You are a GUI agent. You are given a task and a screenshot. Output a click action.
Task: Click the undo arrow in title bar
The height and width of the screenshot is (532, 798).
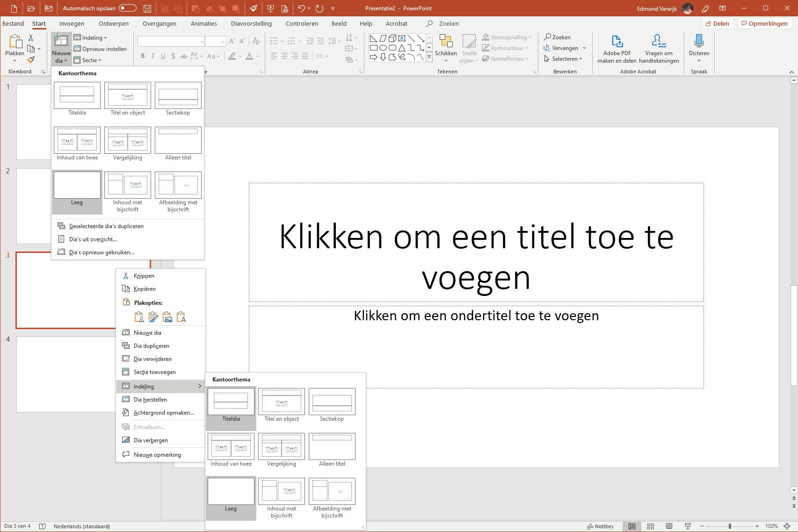302,8
